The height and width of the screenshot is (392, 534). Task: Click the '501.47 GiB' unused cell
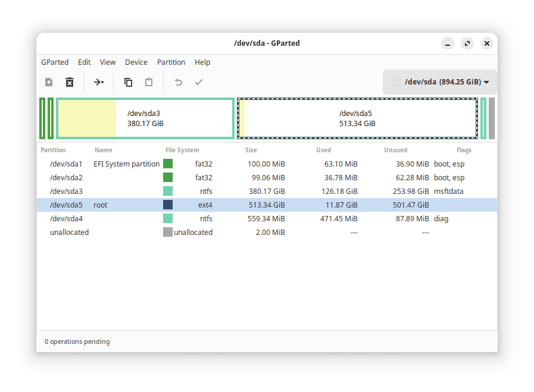(411, 205)
